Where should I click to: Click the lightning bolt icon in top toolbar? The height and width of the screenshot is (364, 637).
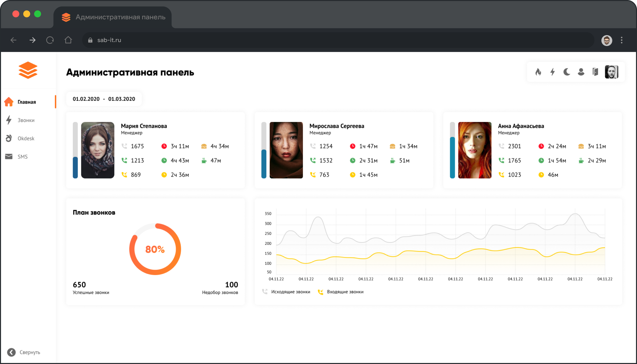tap(552, 72)
